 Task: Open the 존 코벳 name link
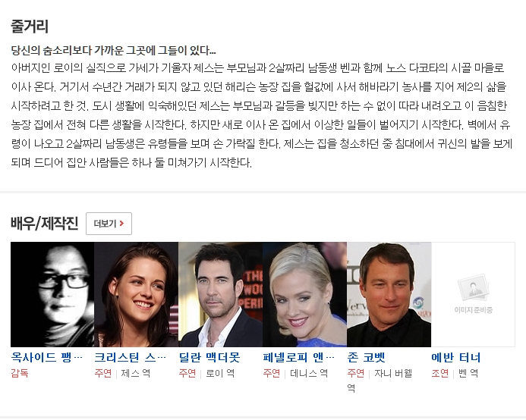pos(366,357)
